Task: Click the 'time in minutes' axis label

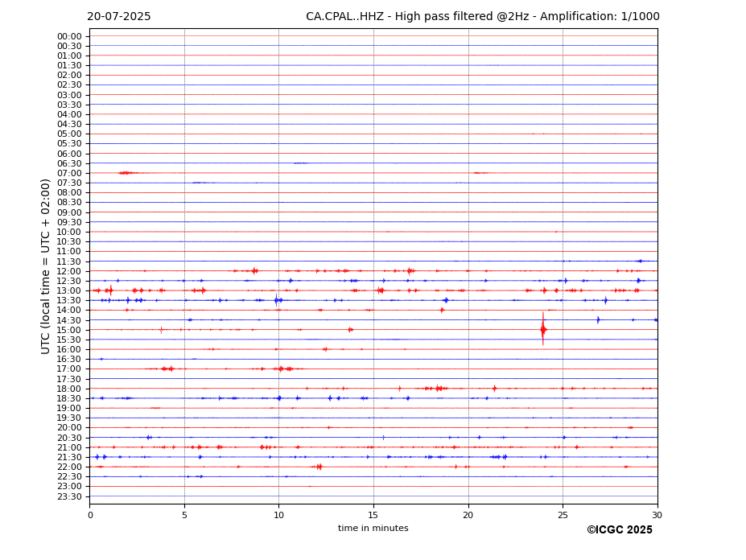Action: [x=373, y=528]
